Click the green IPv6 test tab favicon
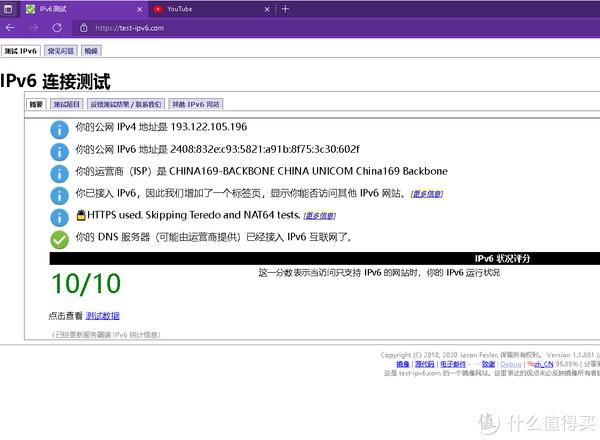 click(30, 9)
